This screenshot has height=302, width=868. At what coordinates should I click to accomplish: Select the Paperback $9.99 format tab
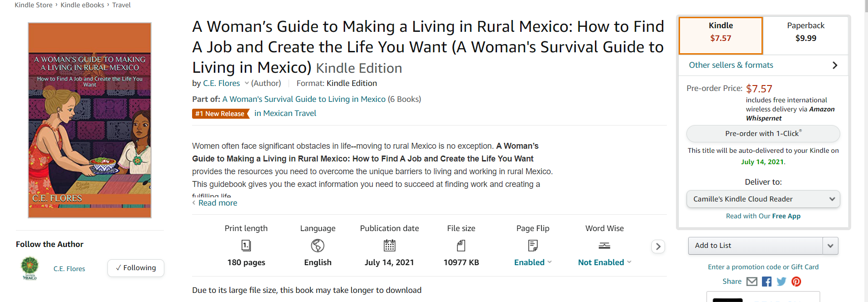(x=806, y=35)
